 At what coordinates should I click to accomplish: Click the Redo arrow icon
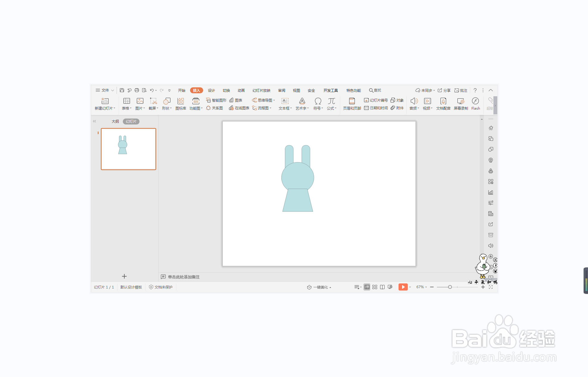tap(162, 90)
